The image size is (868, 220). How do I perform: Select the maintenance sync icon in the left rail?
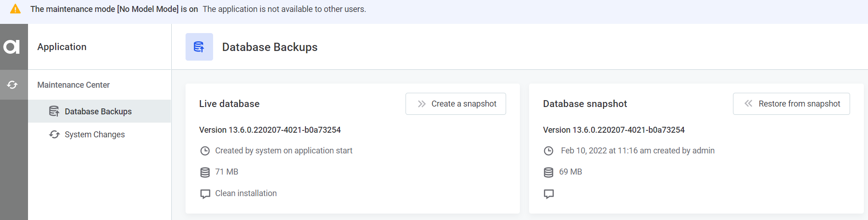tap(12, 85)
